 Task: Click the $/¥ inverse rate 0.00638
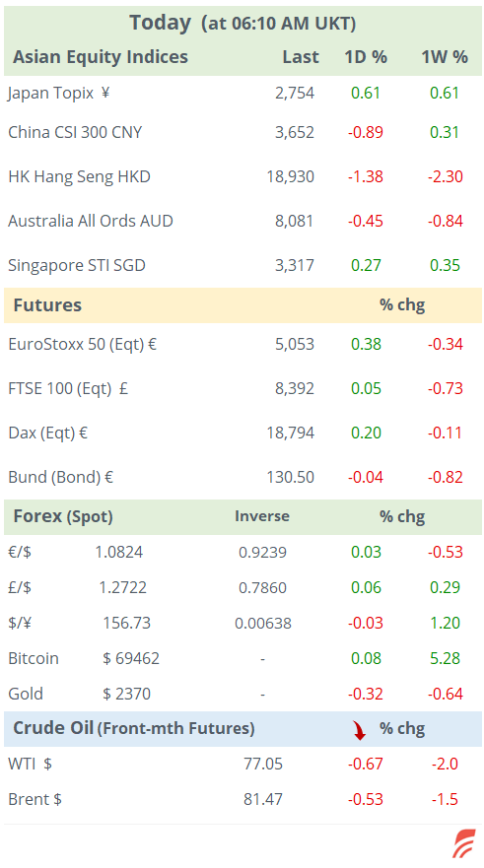pos(263,624)
